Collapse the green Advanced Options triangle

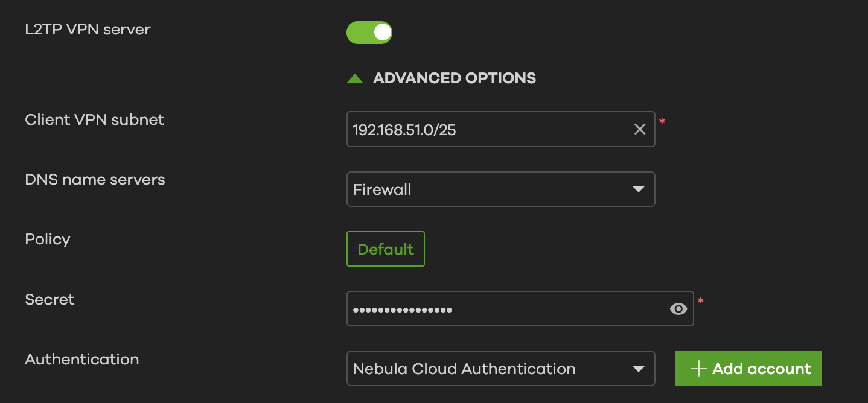[355, 78]
